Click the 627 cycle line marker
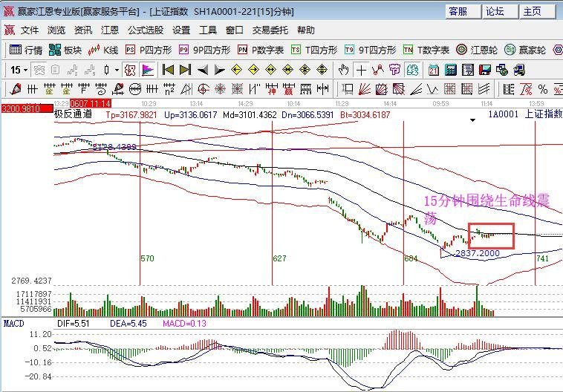The width and height of the screenshot is (563, 392). coord(279,258)
